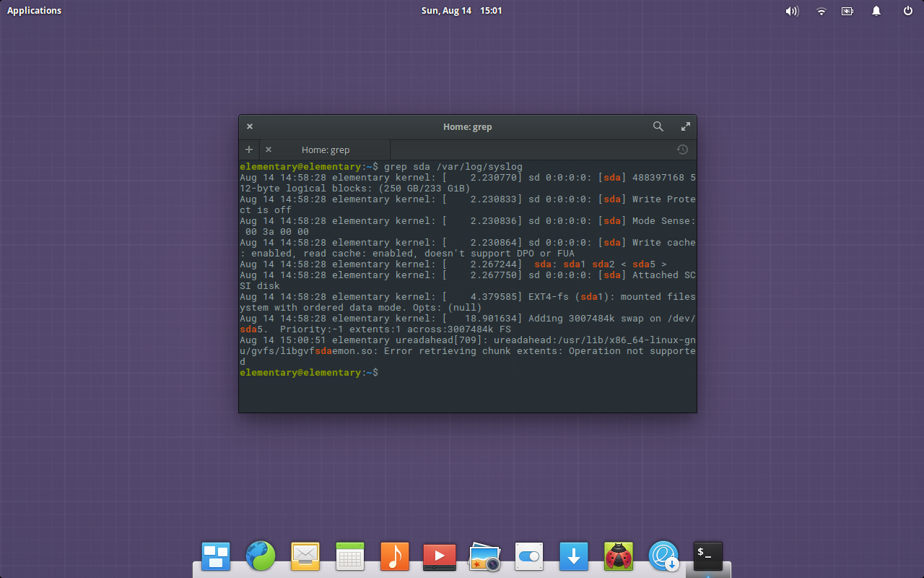This screenshot has width=924, height=578.
Task: Click the 'Attached SCSI disk' log line
Action: [468, 280]
